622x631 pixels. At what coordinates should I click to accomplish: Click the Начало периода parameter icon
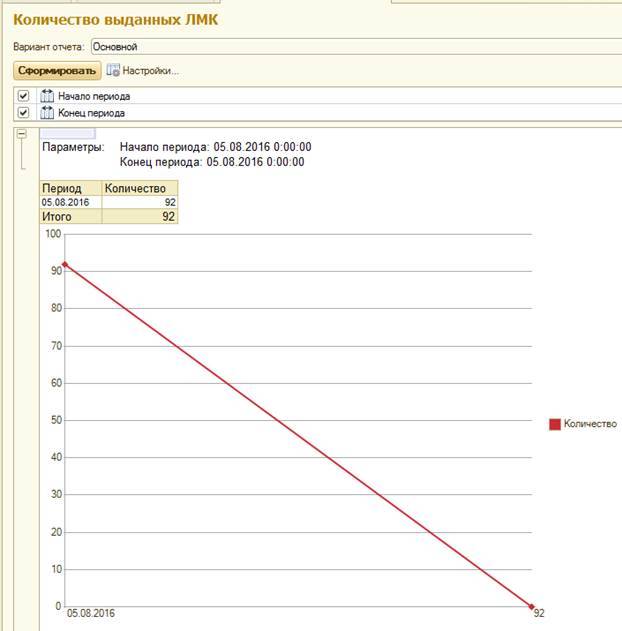pos(47,96)
